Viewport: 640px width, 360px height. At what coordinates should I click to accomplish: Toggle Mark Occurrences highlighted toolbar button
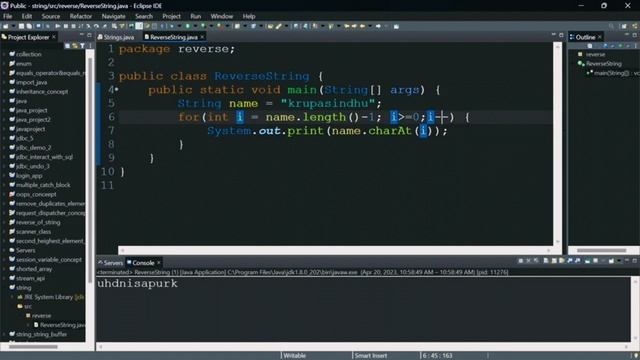(x=139, y=26)
